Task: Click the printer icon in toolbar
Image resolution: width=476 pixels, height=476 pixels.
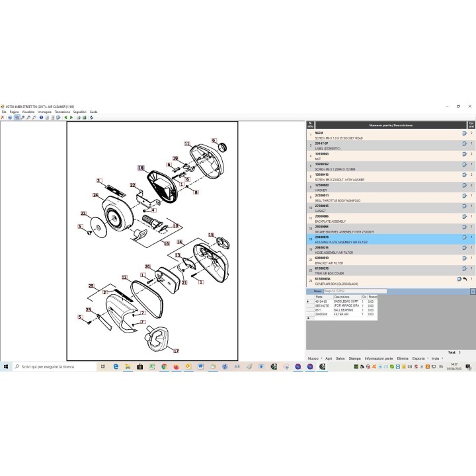Action: click(78, 118)
